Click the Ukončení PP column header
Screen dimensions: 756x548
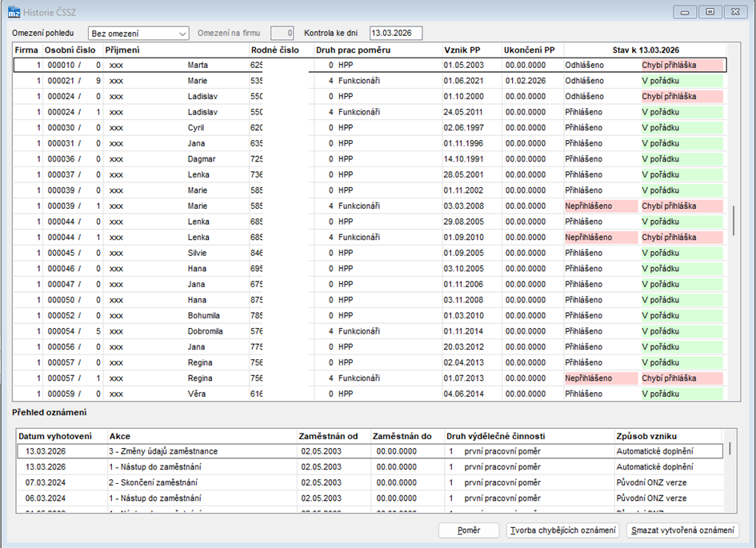(x=530, y=50)
